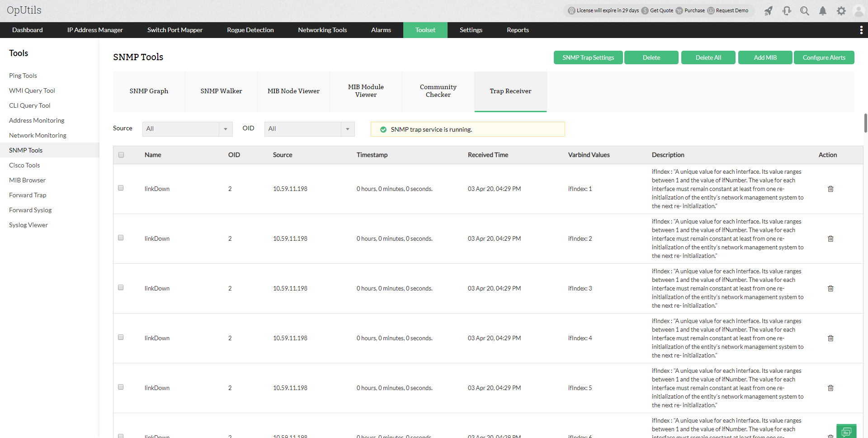
Task: Open the user profile avatar icon
Action: (x=859, y=10)
